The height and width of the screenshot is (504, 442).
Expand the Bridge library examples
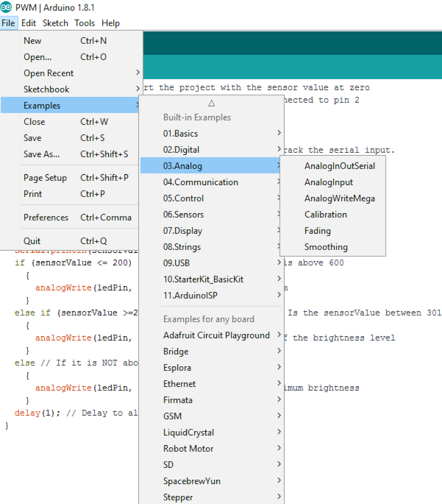point(212,351)
